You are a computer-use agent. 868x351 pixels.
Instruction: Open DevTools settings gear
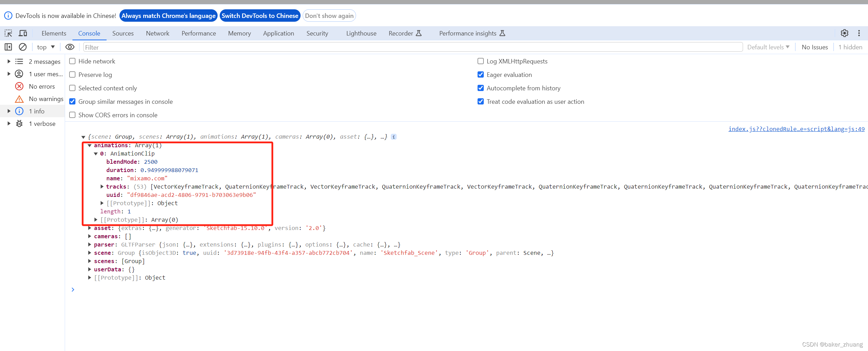tap(844, 33)
